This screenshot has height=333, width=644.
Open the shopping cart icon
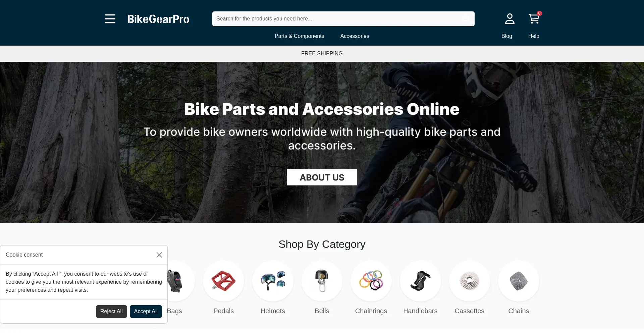[x=534, y=19]
